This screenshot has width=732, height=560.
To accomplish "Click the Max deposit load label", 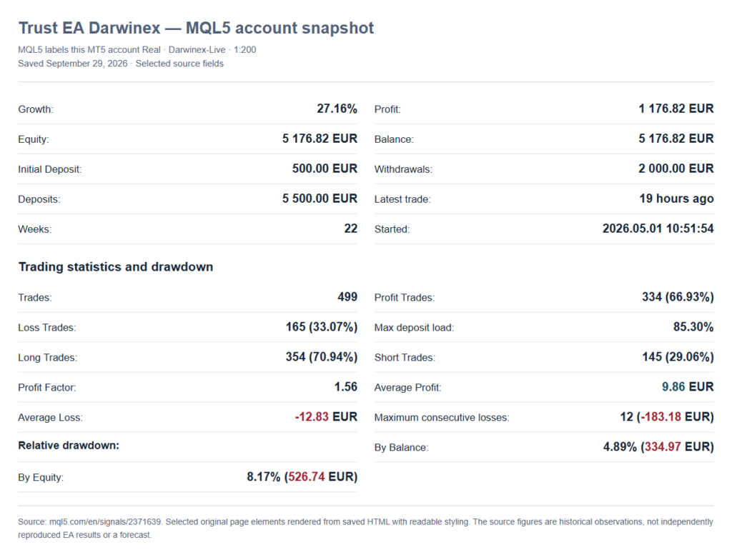I will 414,327.
